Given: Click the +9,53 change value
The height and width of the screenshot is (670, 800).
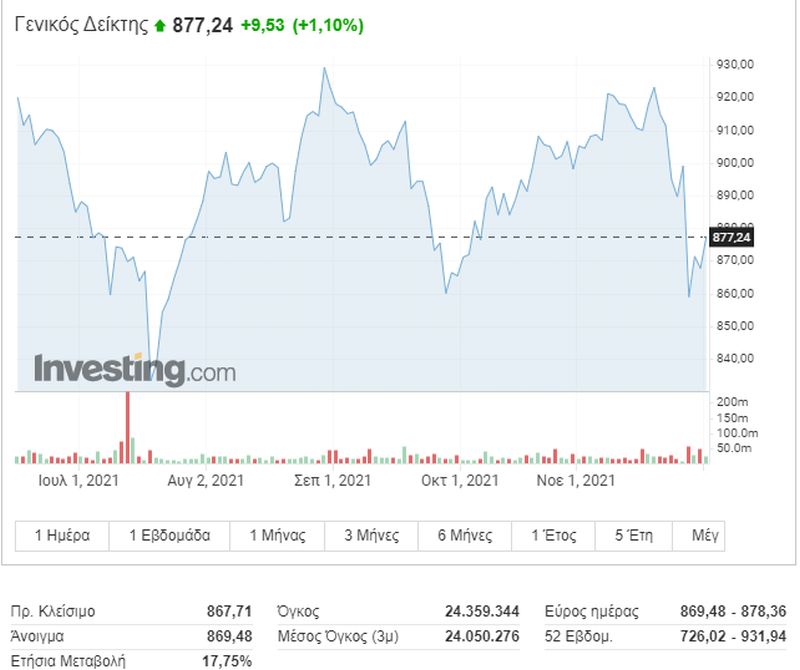Looking at the screenshot, I should point(262,25).
